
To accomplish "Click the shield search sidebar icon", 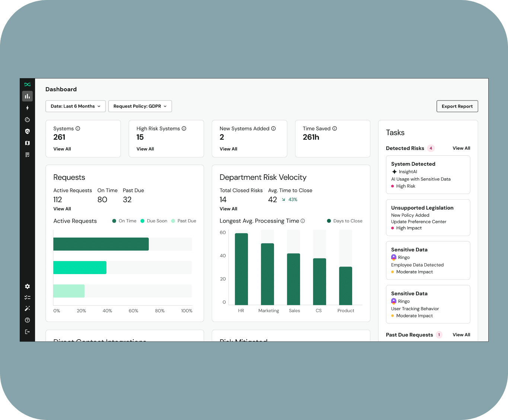I will 27,131.
